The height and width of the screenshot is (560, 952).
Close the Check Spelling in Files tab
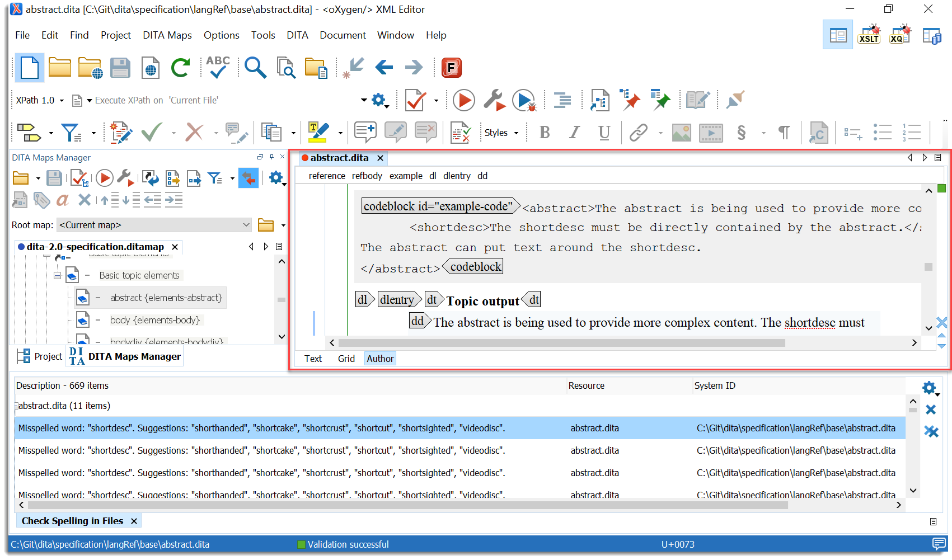134,521
